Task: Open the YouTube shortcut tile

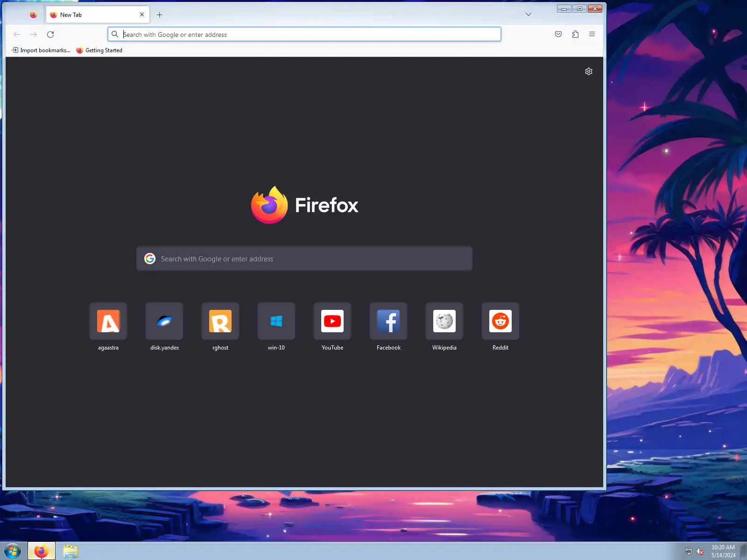Action: pos(332,321)
